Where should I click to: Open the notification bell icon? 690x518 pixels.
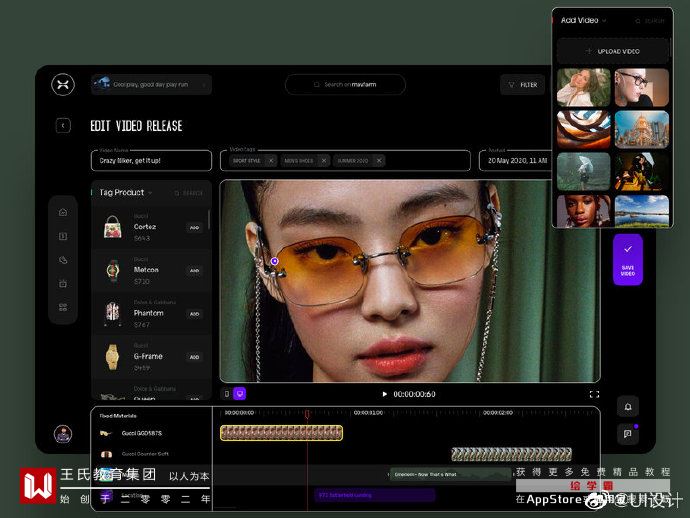[628, 407]
